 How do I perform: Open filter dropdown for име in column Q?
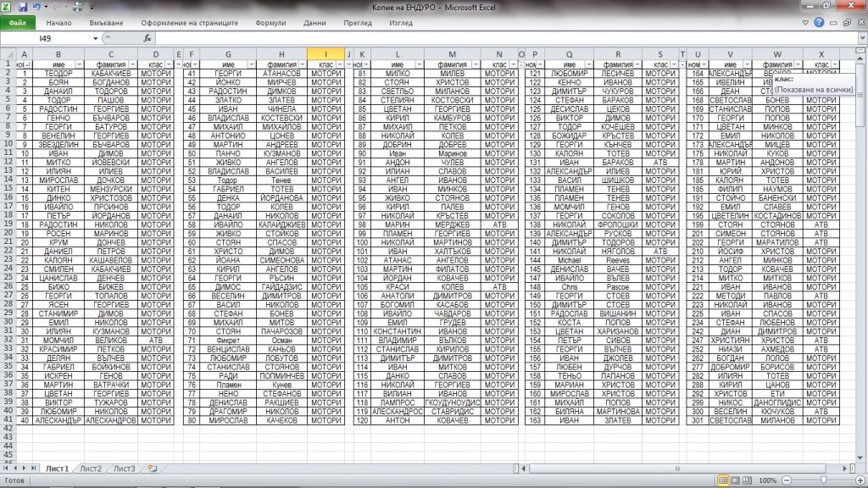point(589,64)
